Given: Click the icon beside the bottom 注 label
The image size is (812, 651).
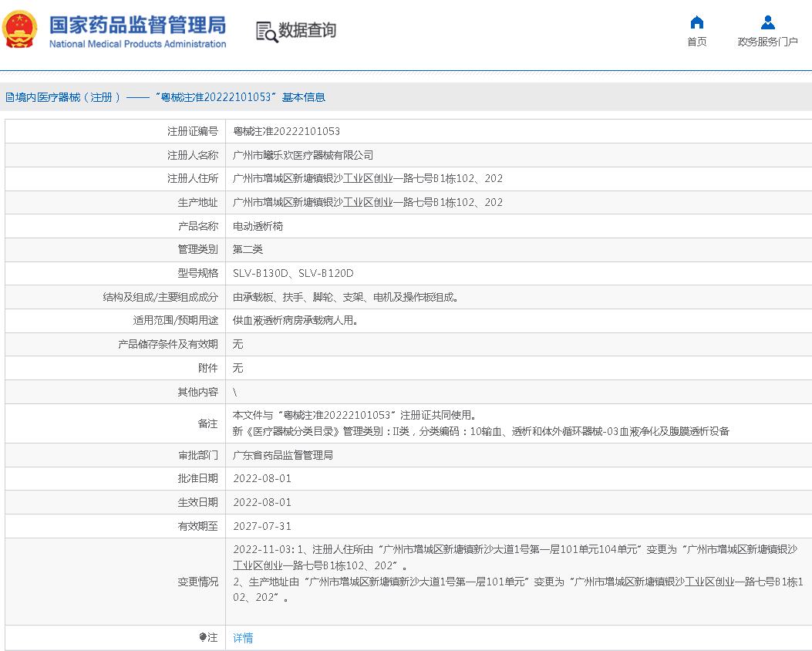Looking at the screenshot, I should point(204,638).
